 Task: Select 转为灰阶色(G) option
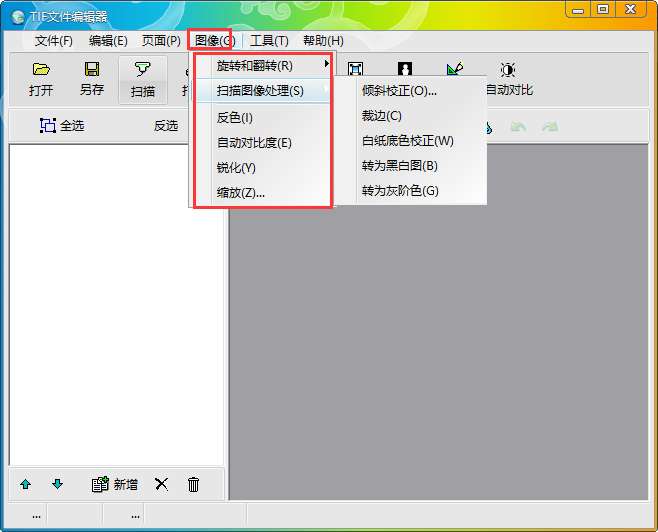[411, 191]
